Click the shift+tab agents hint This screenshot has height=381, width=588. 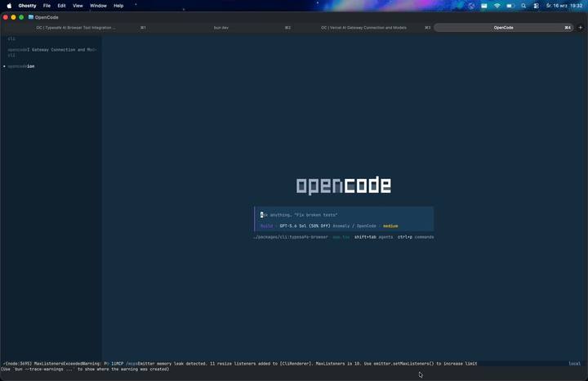tap(373, 237)
